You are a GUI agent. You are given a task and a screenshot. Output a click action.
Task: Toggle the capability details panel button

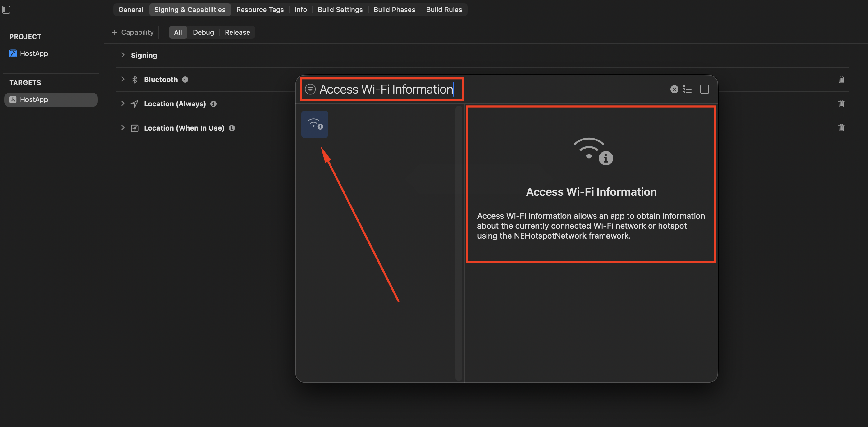[704, 89]
